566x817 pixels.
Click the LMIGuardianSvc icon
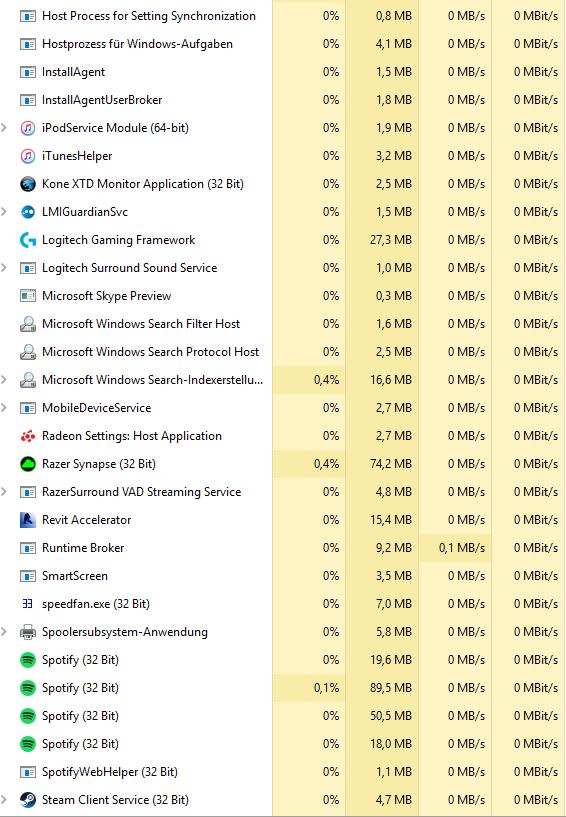point(28,212)
